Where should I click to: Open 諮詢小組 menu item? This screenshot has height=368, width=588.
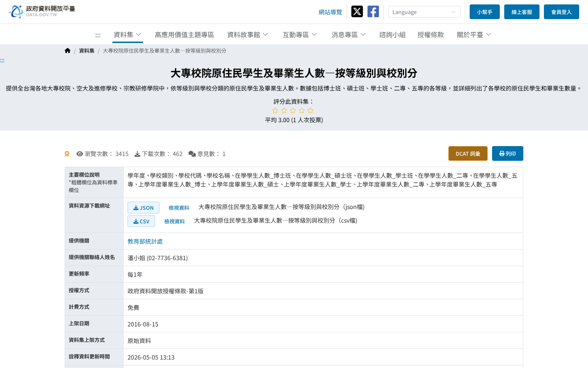click(392, 35)
